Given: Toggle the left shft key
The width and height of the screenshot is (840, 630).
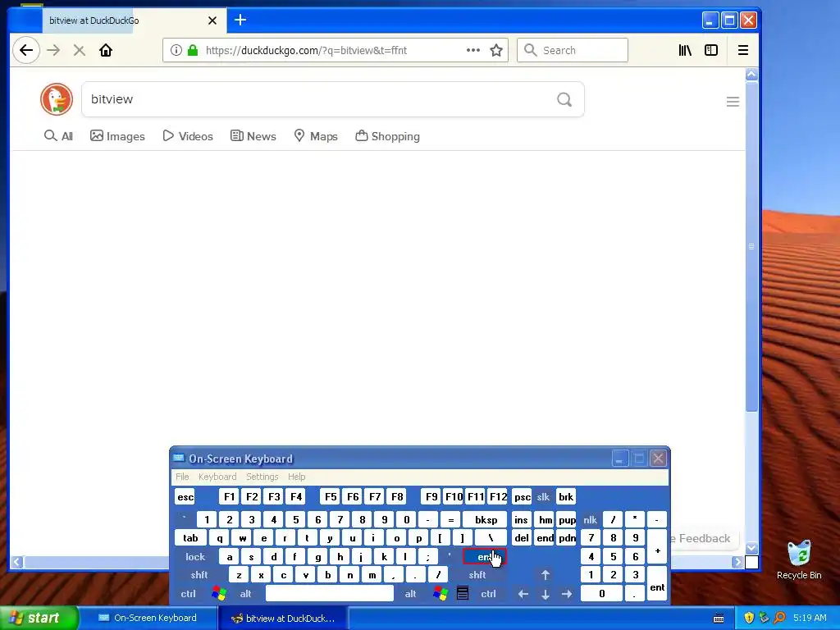Looking at the screenshot, I should tap(199, 575).
